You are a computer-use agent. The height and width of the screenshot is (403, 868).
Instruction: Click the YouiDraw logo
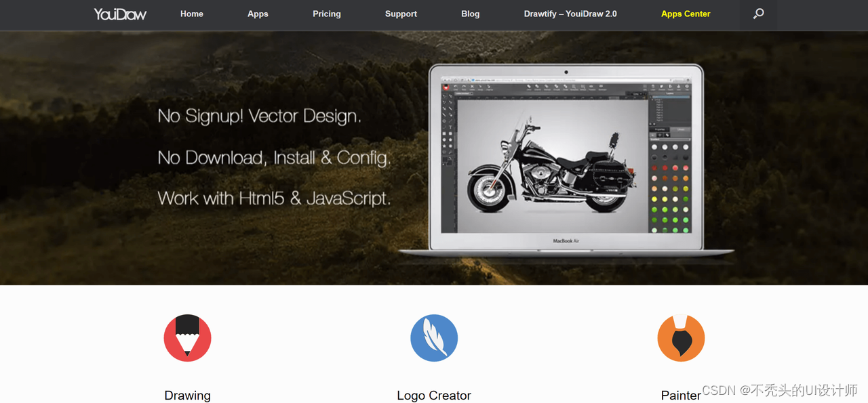point(120,14)
